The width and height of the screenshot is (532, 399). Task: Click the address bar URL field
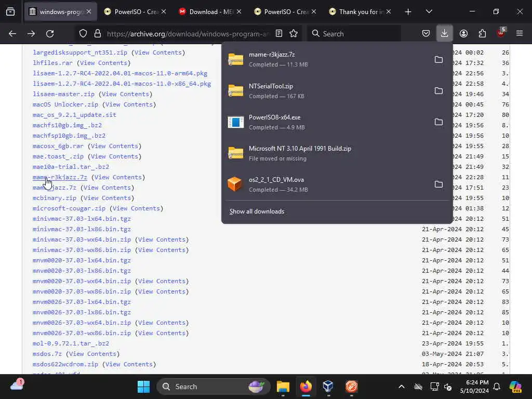[188, 34]
